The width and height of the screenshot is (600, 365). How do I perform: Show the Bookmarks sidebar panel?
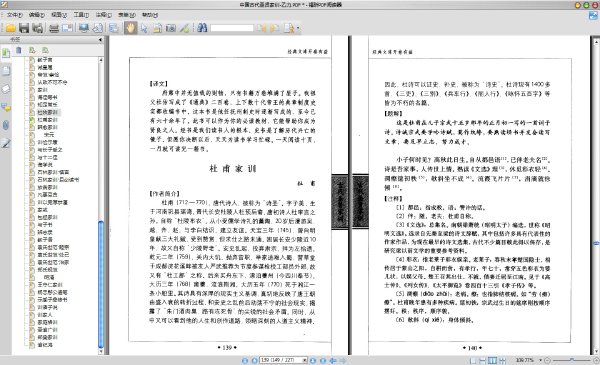pos(6,53)
